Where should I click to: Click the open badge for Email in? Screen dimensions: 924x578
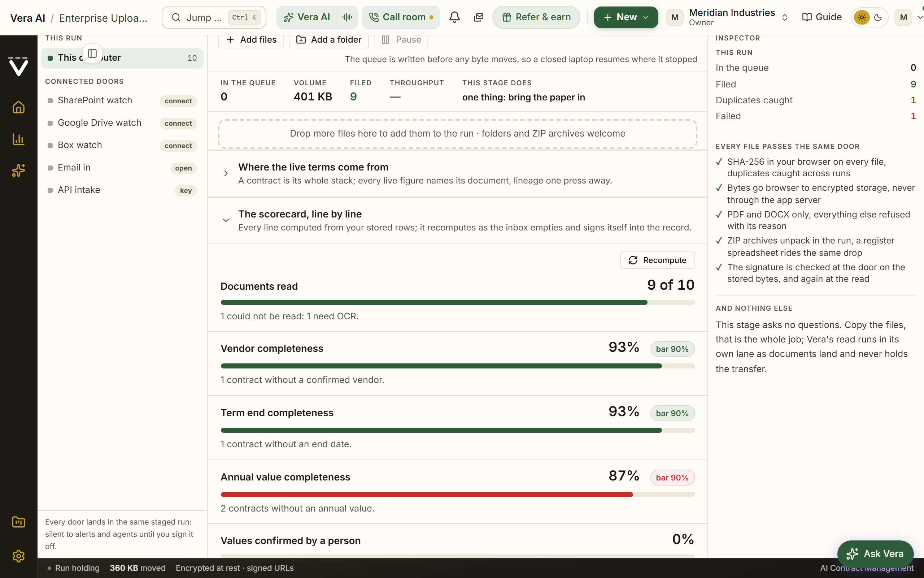[x=183, y=168]
